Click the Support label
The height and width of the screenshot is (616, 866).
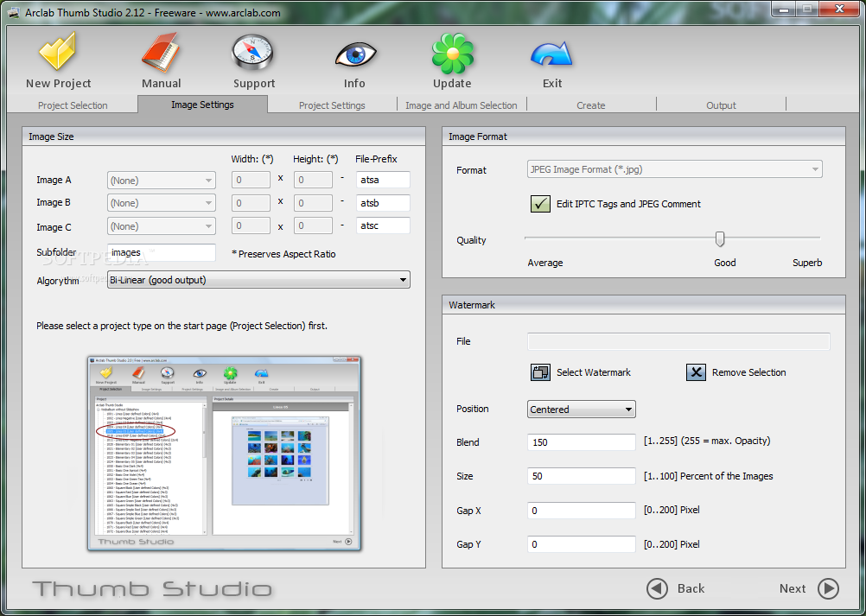[254, 84]
